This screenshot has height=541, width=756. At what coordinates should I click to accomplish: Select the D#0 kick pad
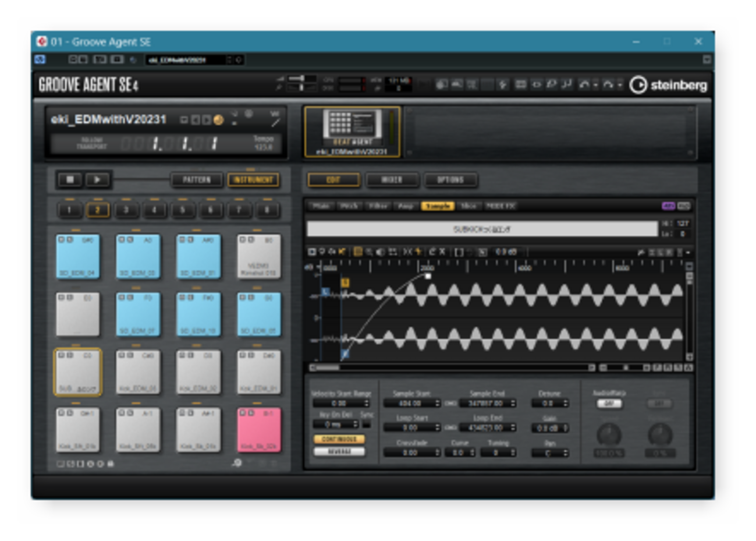259,372
